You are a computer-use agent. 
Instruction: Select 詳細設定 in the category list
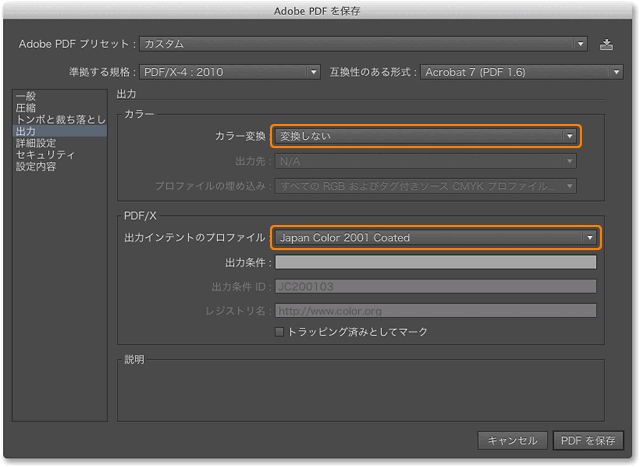pyautogui.click(x=36, y=143)
